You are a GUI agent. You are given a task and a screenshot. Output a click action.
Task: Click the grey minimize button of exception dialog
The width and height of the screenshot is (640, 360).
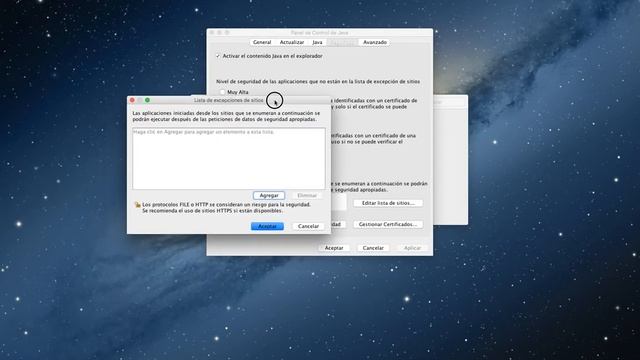[140, 100]
